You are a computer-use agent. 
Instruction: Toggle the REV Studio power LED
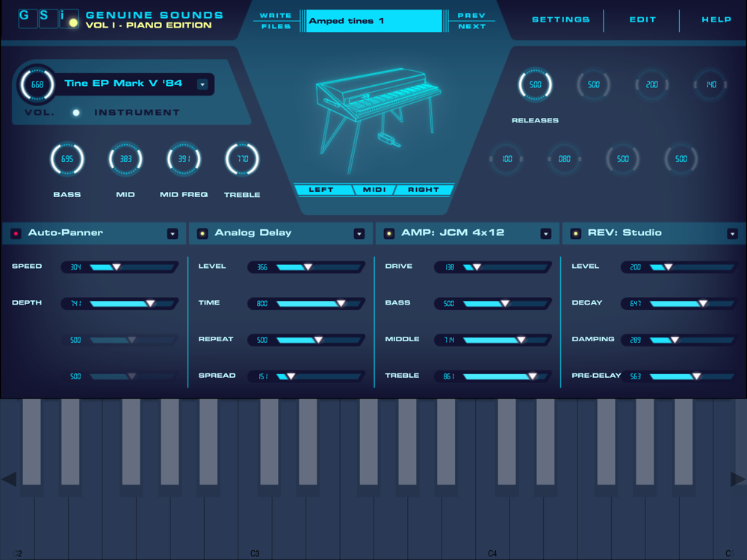[x=576, y=233]
